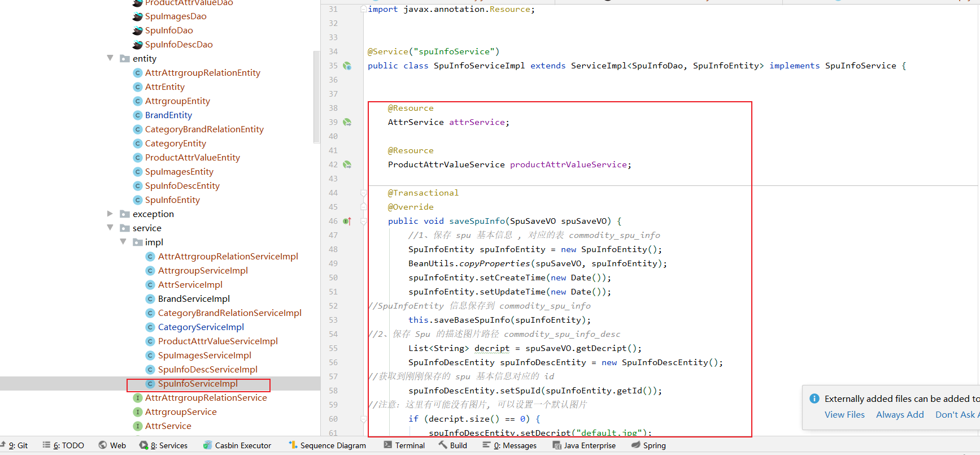Collapse the impl folder
This screenshot has width=980, height=455.
click(123, 242)
